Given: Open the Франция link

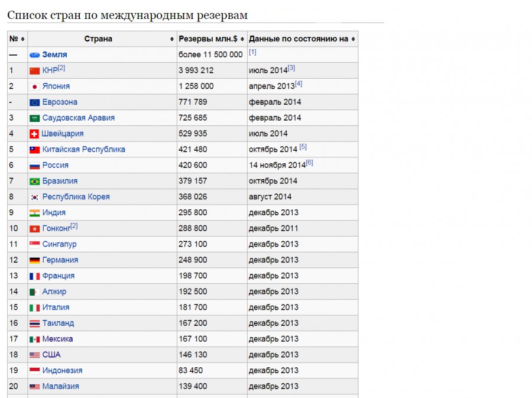Looking at the screenshot, I should click(59, 276).
